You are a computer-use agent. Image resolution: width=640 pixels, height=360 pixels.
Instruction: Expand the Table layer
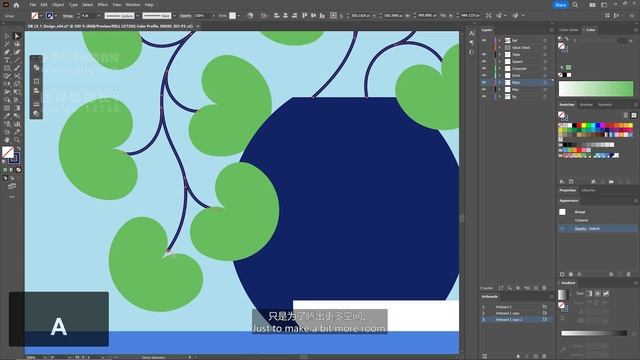pos(499,55)
